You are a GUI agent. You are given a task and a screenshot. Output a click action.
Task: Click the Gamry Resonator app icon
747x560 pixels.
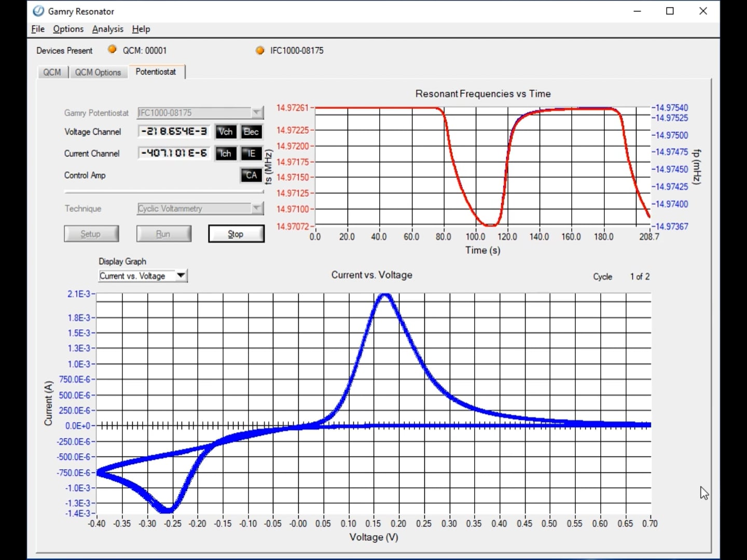pos(38,11)
